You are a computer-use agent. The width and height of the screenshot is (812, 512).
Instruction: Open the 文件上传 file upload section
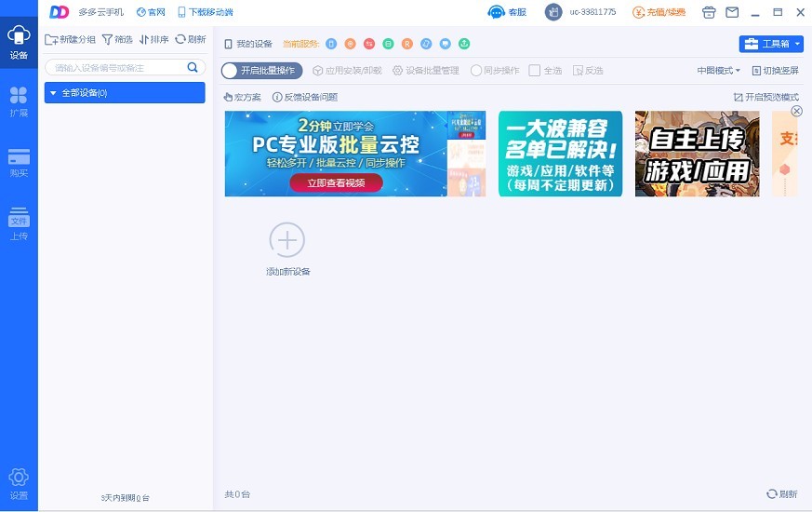(19, 223)
